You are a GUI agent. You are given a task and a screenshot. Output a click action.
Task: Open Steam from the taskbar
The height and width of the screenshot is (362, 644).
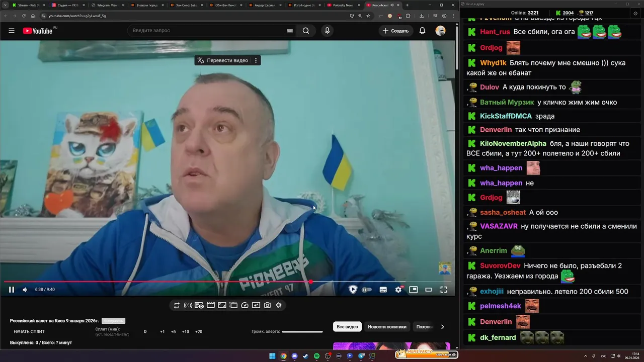click(x=305, y=356)
